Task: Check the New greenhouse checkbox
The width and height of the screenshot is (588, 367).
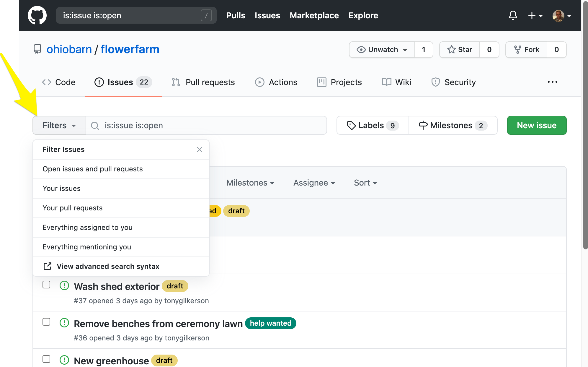Action: click(x=46, y=359)
